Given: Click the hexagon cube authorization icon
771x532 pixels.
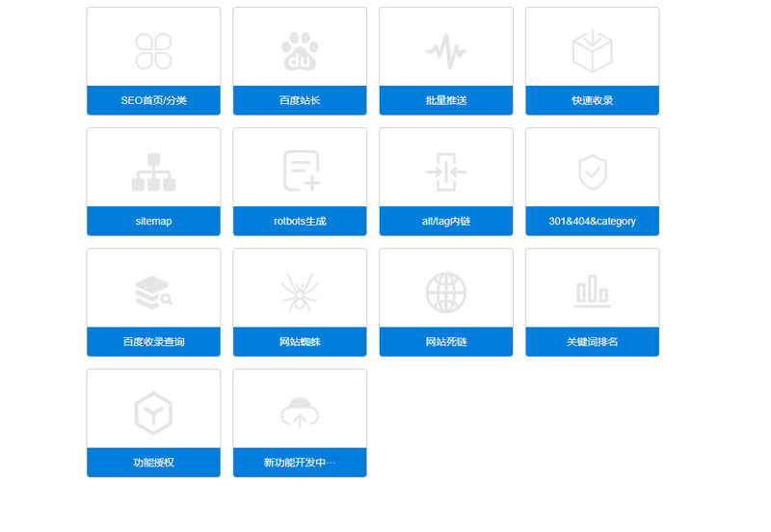Looking at the screenshot, I should click(153, 413).
